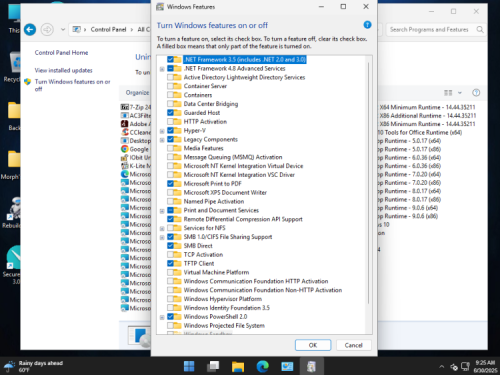Open the view options dropdown arrow
The image size is (500, 375).
(460, 93)
